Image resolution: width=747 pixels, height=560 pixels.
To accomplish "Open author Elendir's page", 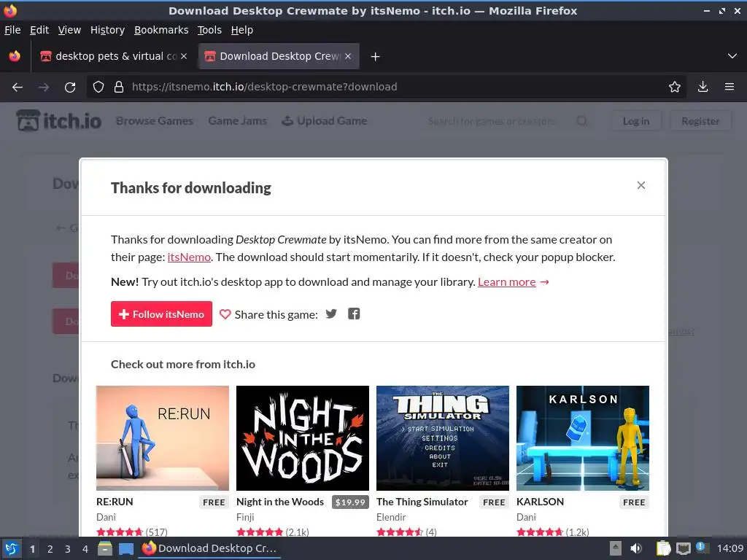I will coord(391,517).
